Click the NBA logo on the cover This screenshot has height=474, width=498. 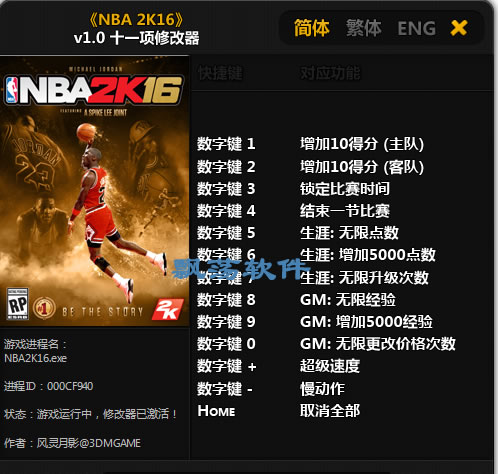[12, 90]
